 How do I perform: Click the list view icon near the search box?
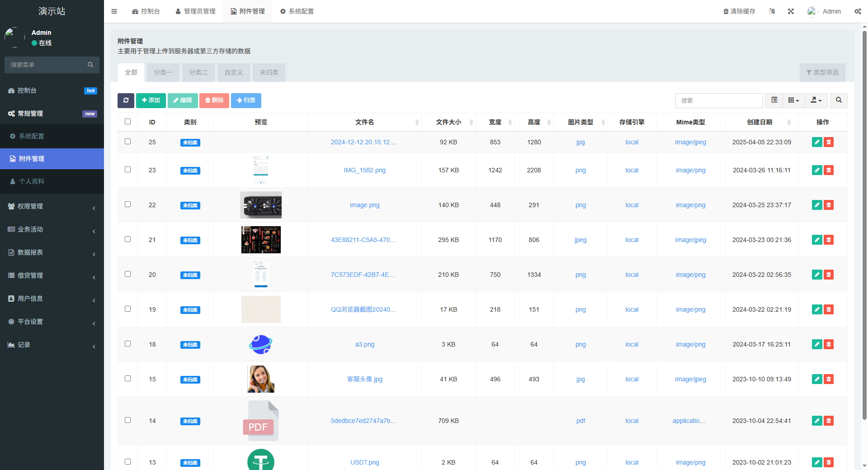tap(774, 100)
